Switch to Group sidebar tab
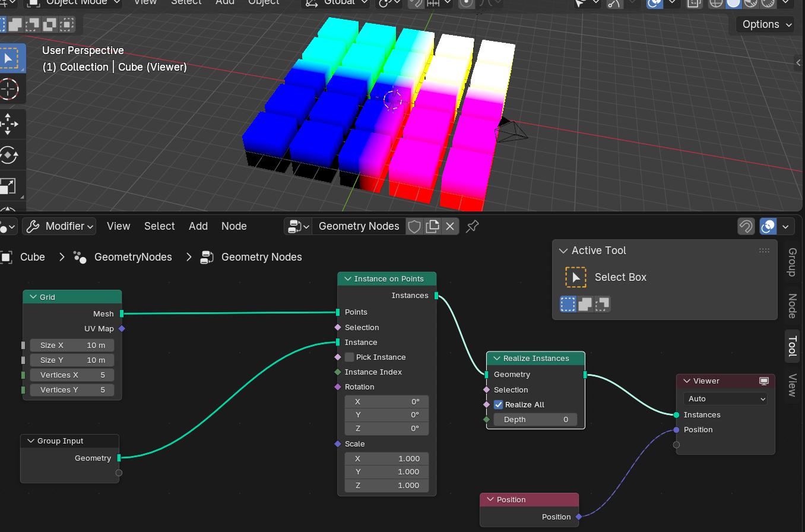805x532 pixels. [x=792, y=262]
